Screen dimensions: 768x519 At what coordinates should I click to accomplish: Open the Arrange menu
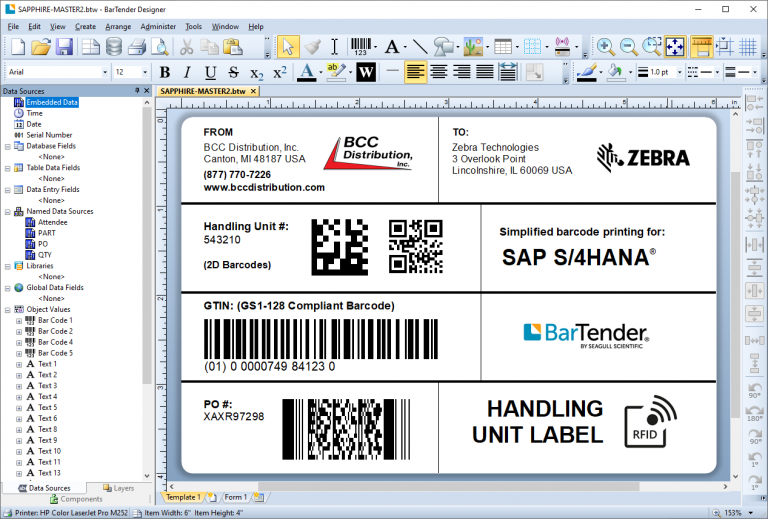[x=117, y=26]
